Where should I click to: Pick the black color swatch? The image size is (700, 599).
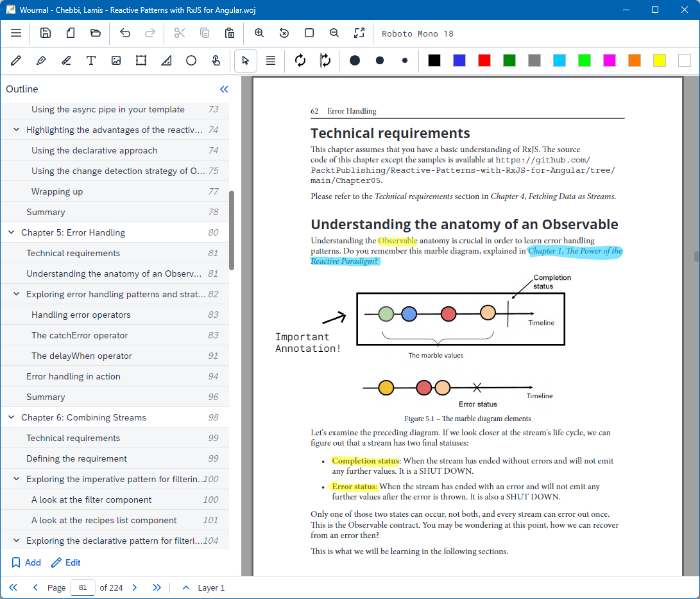tap(434, 60)
